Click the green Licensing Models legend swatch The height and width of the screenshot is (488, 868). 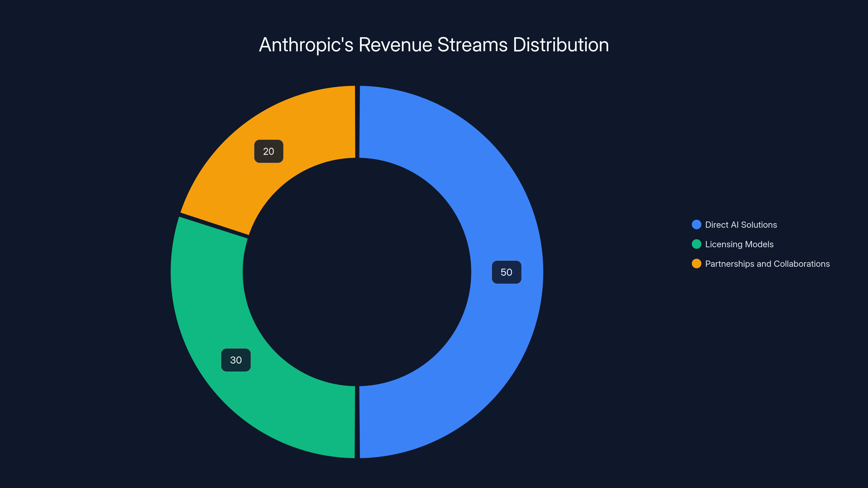[696, 244]
